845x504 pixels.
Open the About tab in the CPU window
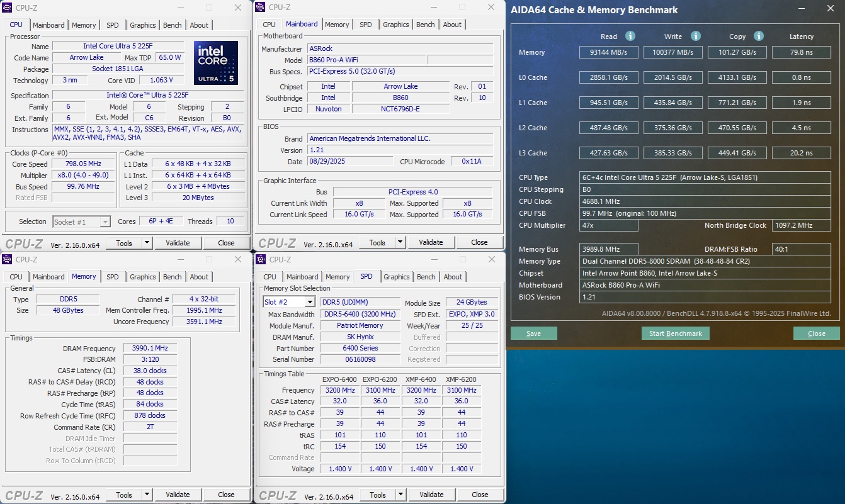199,25
